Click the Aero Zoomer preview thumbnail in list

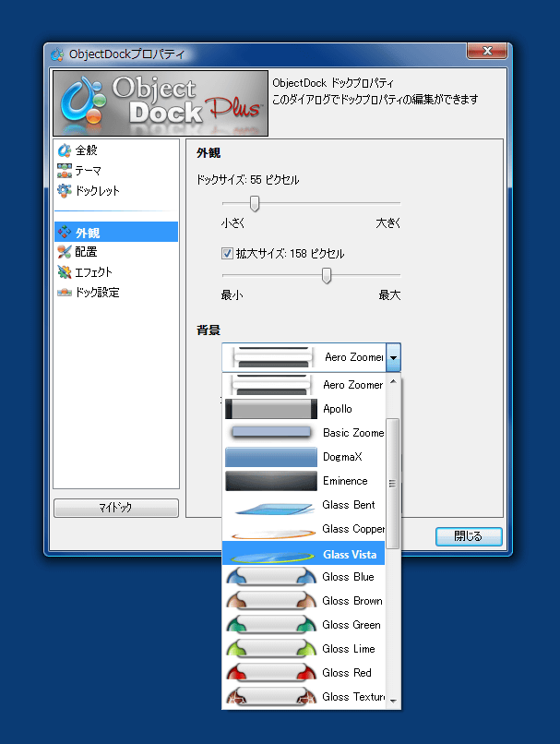click(x=271, y=385)
